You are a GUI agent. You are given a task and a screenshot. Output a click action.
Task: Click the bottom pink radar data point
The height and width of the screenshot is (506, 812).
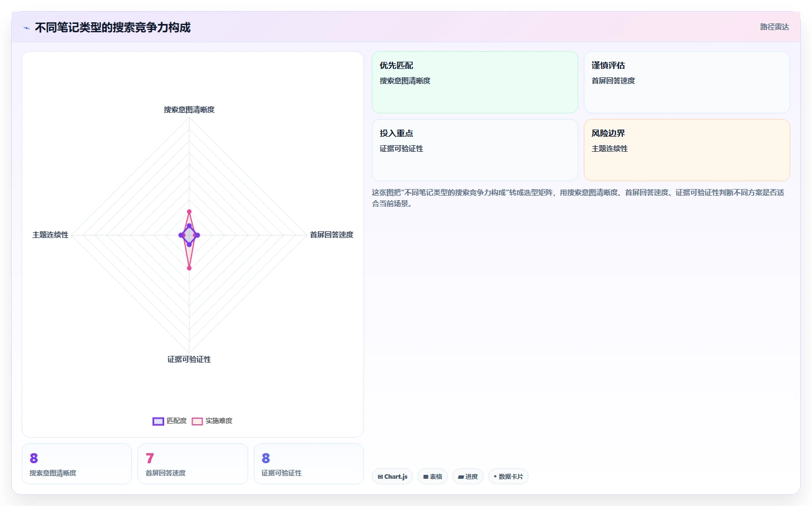tap(189, 268)
